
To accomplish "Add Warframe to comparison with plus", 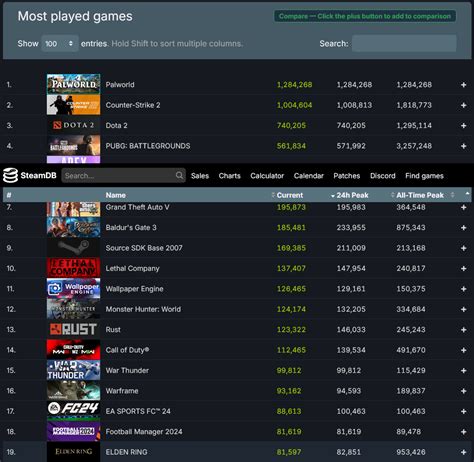I will pyautogui.click(x=463, y=391).
